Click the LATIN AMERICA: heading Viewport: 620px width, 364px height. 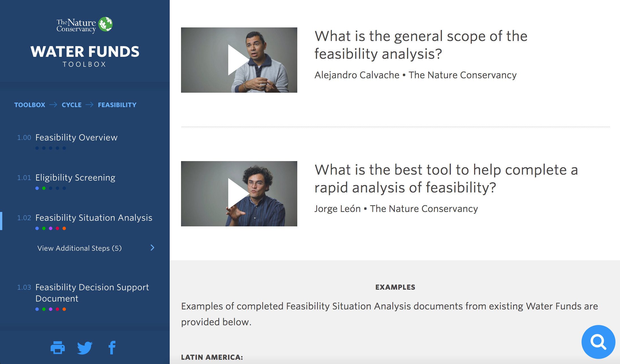coord(212,357)
